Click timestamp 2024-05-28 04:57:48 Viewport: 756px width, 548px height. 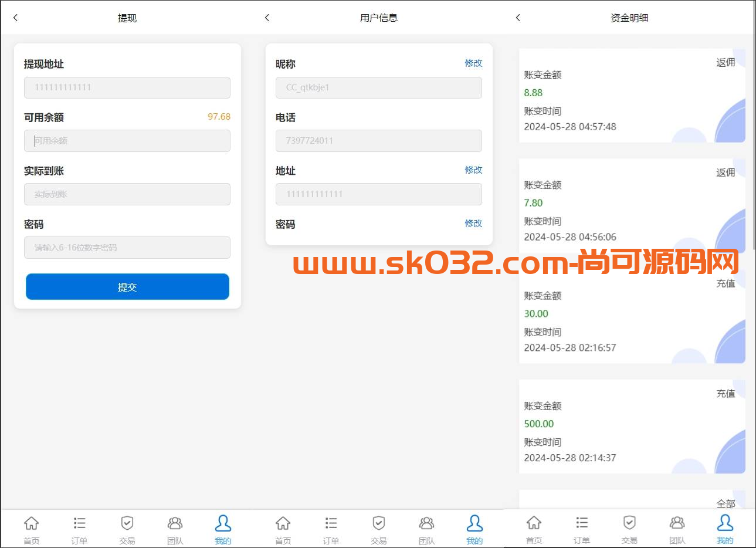coord(570,127)
